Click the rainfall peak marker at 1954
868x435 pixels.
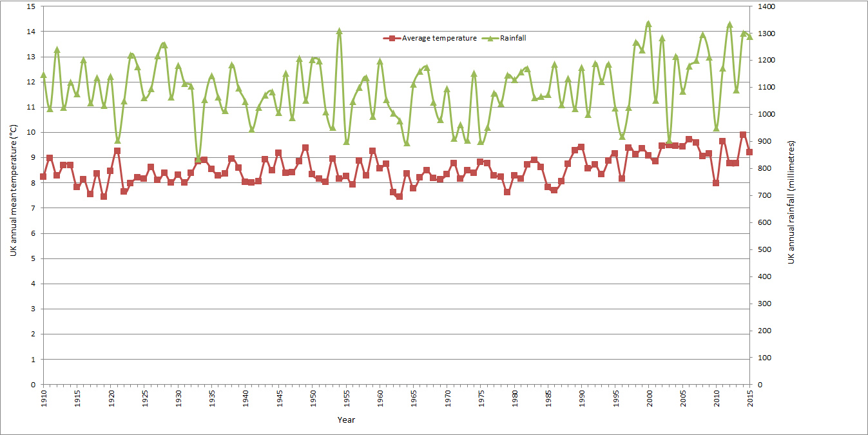click(x=340, y=31)
